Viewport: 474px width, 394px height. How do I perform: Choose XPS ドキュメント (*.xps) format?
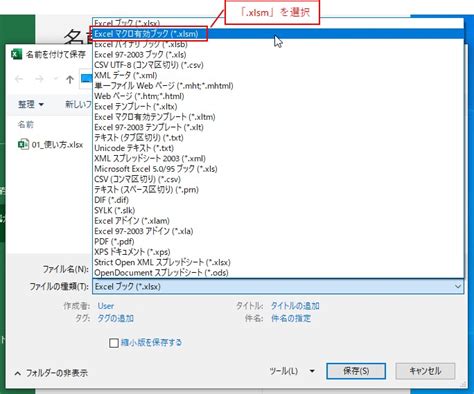coord(278,252)
